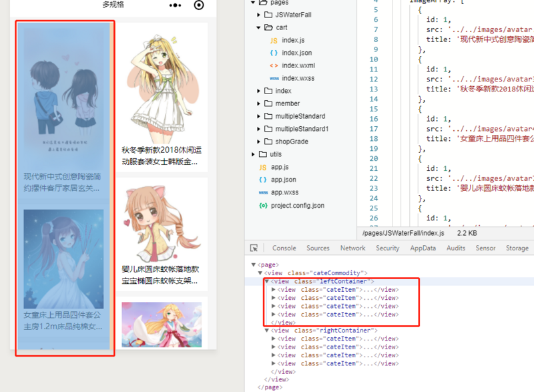This screenshot has height=392, width=534.
Task: Open the app.json file
Action: [283, 180]
